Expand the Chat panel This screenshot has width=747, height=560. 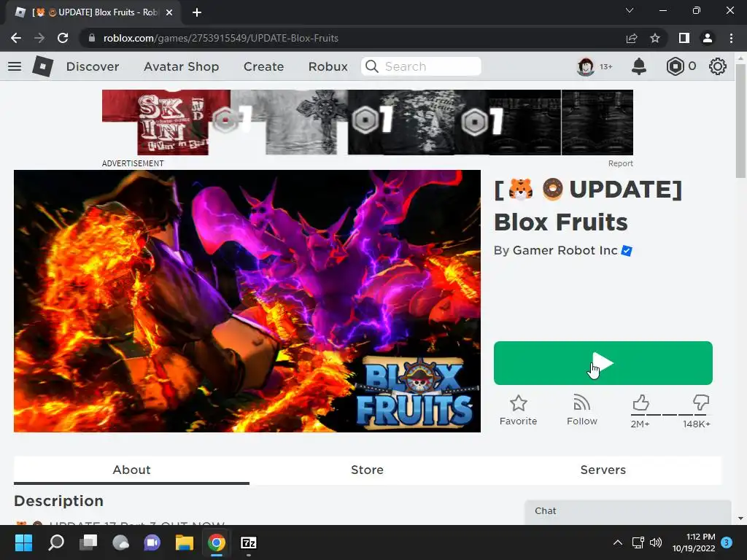point(628,512)
